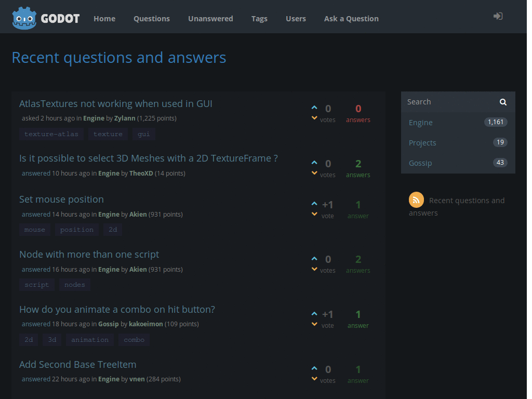The width and height of the screenshot is (532, 399).
Task: Click the texture tag
Action: pyautogui.click(x=108, y=134)
